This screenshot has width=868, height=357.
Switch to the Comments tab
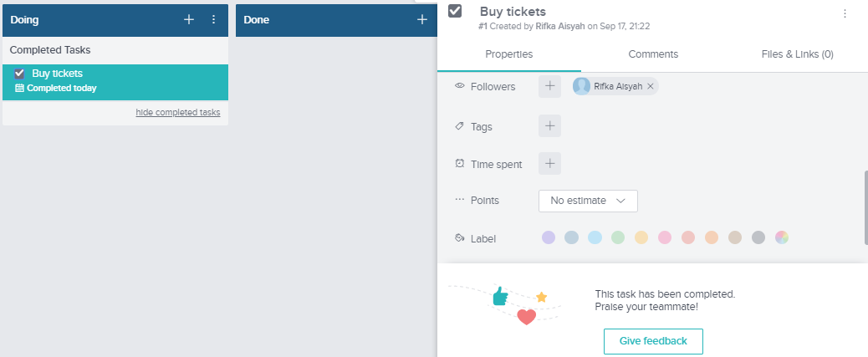click(x=653, y=54)
